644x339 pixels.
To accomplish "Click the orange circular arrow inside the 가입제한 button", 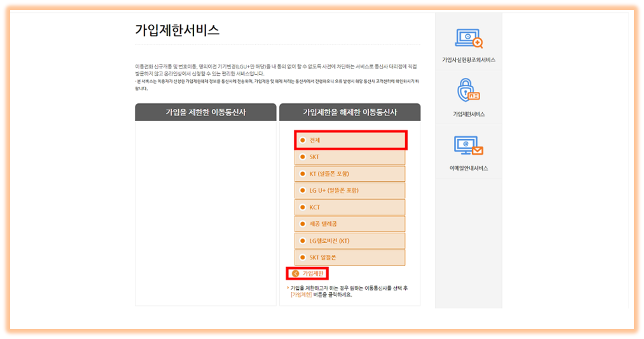I will coord(295,273).
